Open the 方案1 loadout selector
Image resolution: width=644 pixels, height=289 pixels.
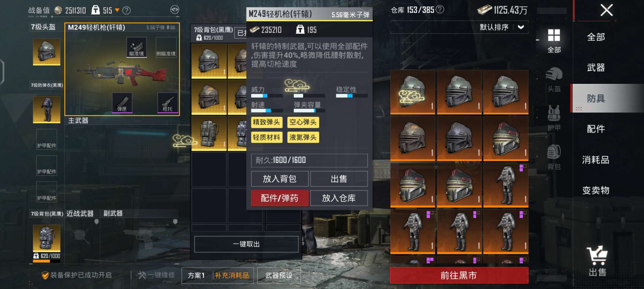[196, 275]
